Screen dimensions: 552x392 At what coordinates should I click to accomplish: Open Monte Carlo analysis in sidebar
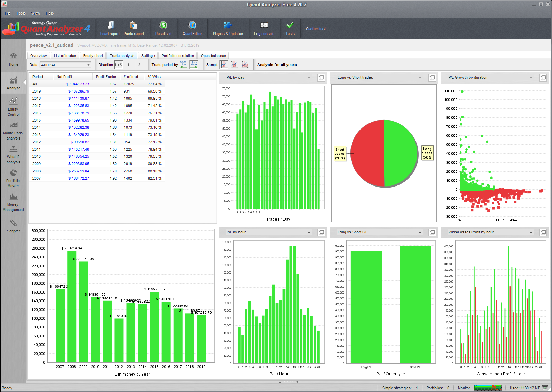13,131
